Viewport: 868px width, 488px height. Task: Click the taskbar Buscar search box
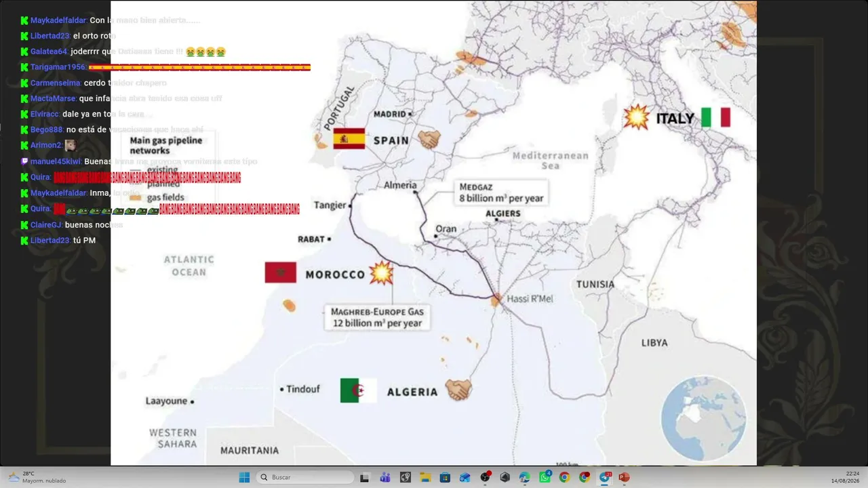click(305, 477)
